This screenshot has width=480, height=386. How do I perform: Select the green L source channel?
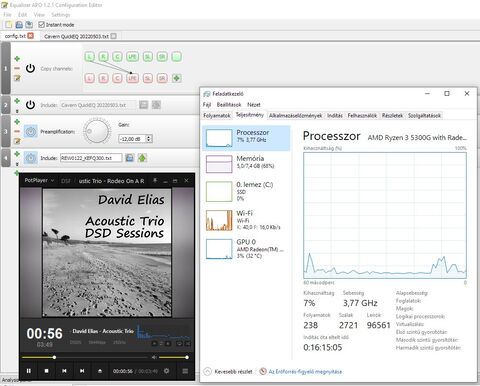pos(89,57)
